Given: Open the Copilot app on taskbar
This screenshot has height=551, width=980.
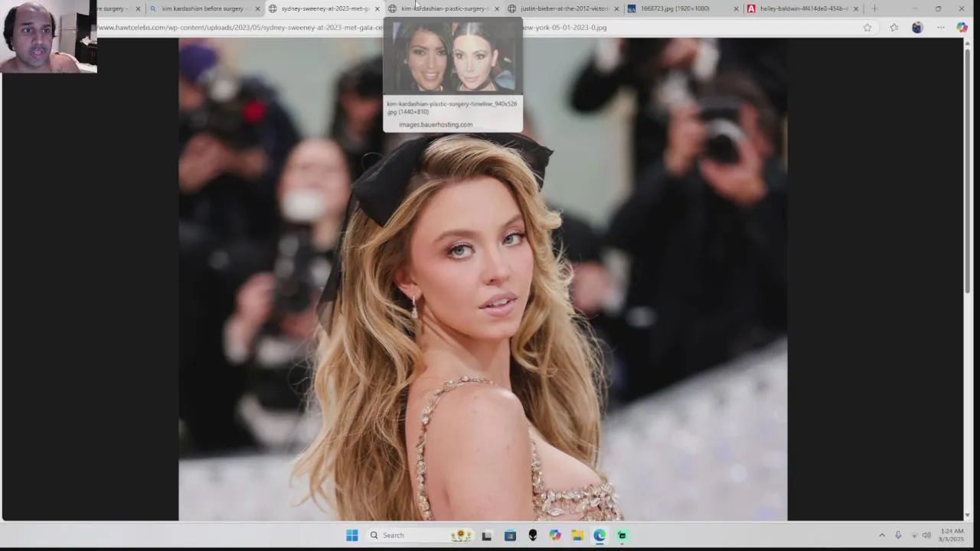Looking at the screenshot, I should coord(555,535).
